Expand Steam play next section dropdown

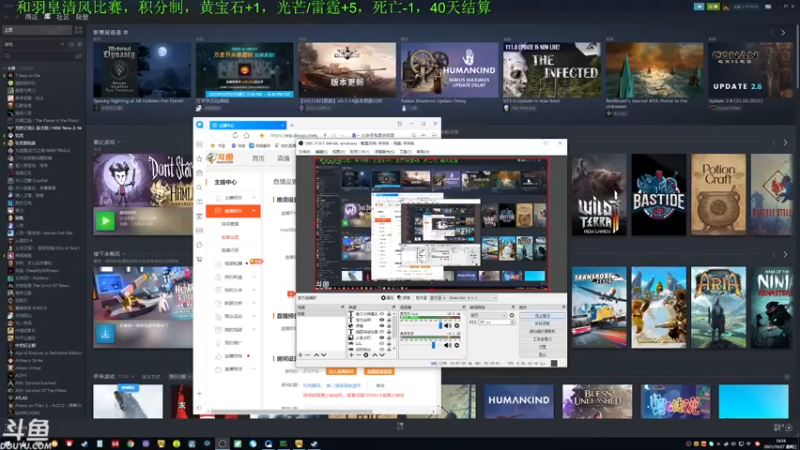(x=123, y=254)
